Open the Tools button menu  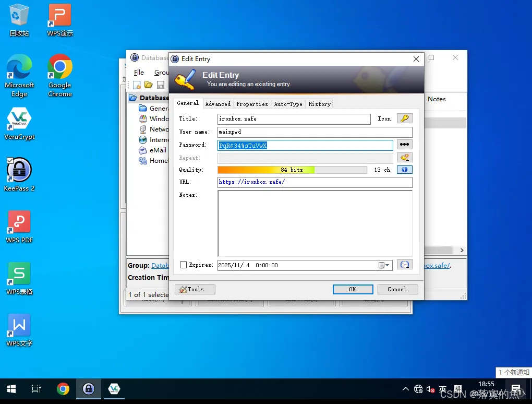[x=195, y=289]
